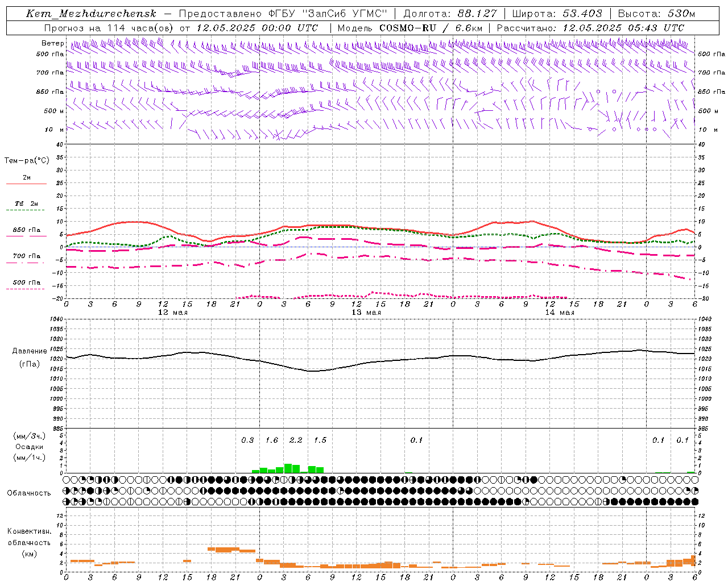Screen dimensions: 728x582
Task: Click the 0.3 precipitation amount
Action: (x=247, y=440)
